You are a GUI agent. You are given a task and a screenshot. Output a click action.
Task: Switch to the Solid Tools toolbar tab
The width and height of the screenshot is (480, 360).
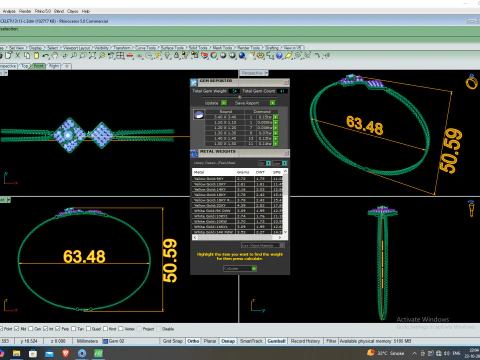pos(198,48)
